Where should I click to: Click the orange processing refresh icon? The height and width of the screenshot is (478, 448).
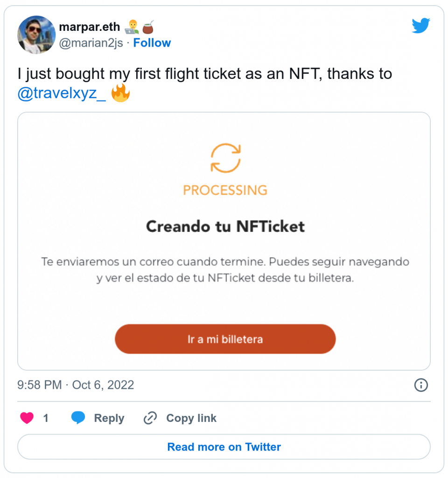[225, 158]
